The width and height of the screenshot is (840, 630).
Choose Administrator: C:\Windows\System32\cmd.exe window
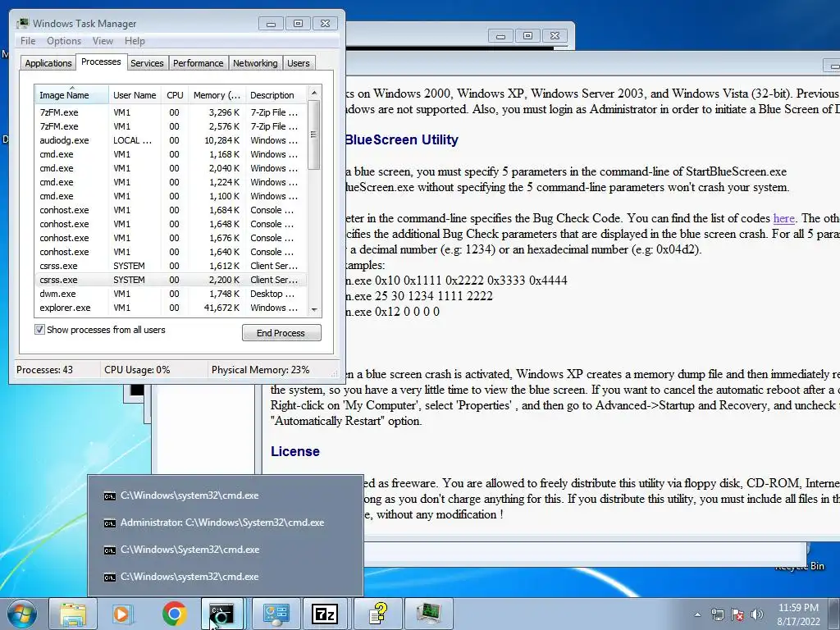(x=225, y=523)
